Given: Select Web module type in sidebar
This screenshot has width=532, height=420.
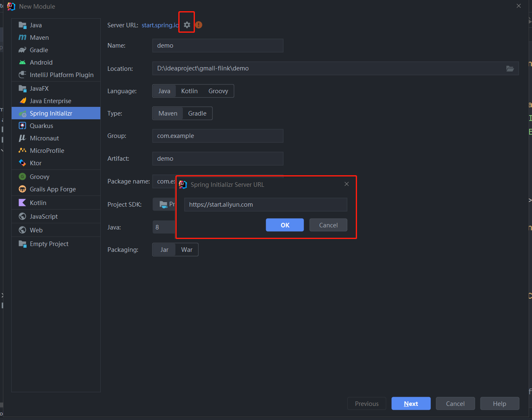Looking at the screenshot, I should 56,230.
